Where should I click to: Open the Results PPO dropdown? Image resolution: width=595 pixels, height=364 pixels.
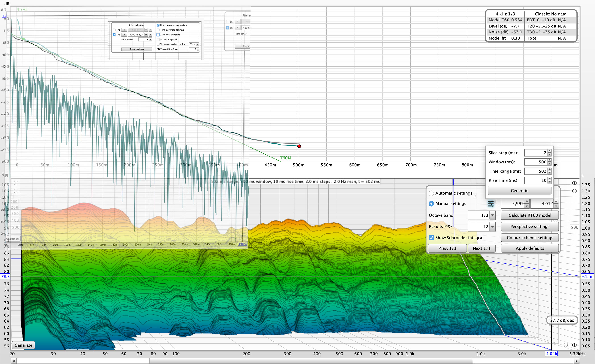coord(492,227)
